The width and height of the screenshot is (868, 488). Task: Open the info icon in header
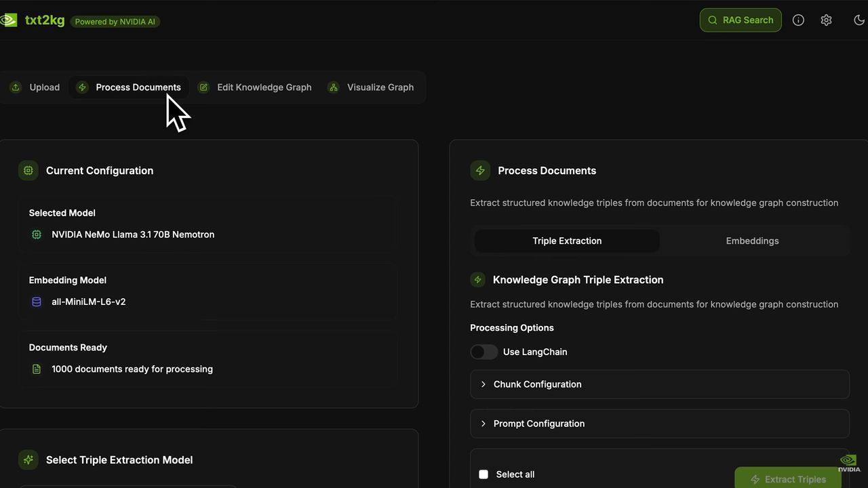pos(798,20)
